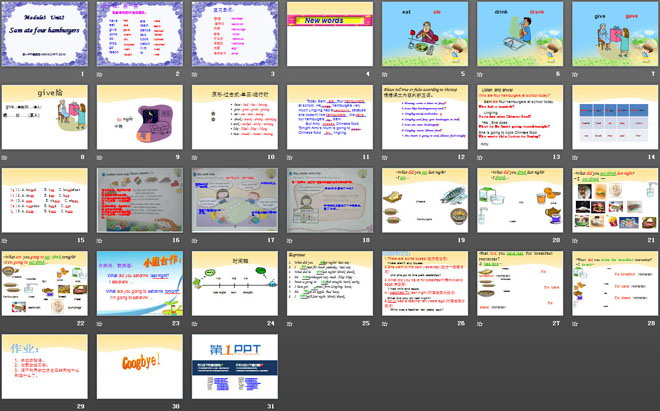The height and width of the screenshot is (411, 660).
Task: Select slide 10 verb forms list
Action: [235, 117]
